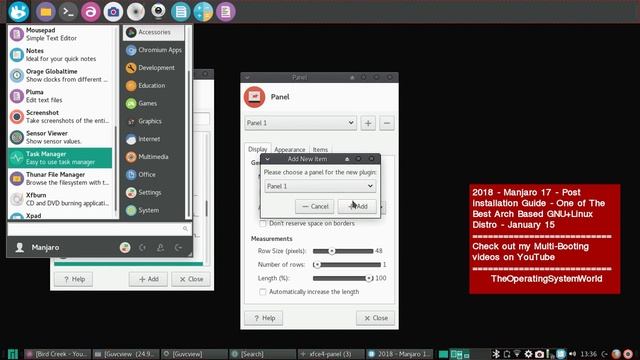Click the log out icon in menu footer

click(x=178, y=247)
